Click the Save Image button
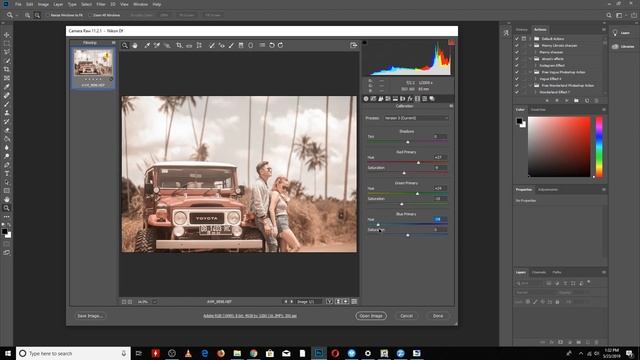The width and height of the screenshot is (640, 360). (90, 316)
